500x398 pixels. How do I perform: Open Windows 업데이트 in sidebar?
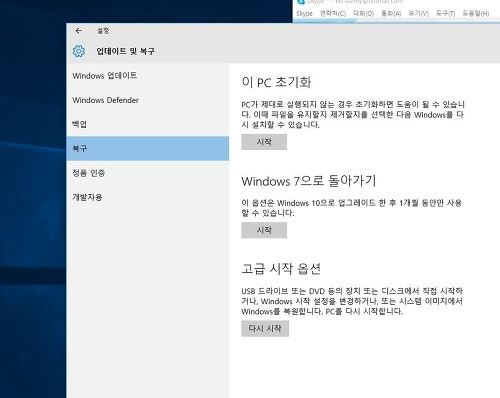148,76
